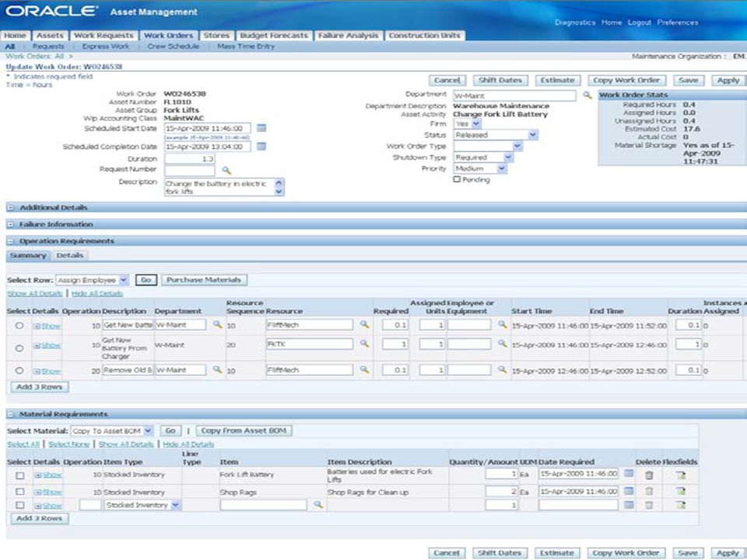Open the Shutdown Type dropdown
Image resolution: width=747 pixels, height=560 pixels.
click(483, 157)
